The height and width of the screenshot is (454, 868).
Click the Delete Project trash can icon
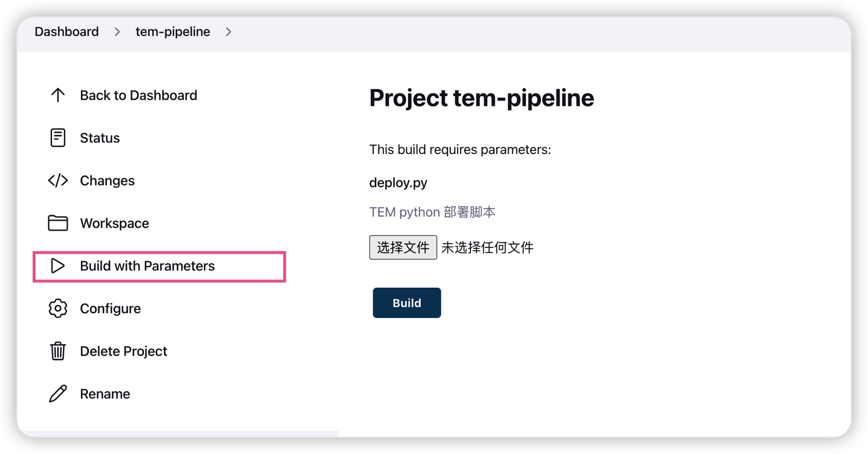[58, 351]
